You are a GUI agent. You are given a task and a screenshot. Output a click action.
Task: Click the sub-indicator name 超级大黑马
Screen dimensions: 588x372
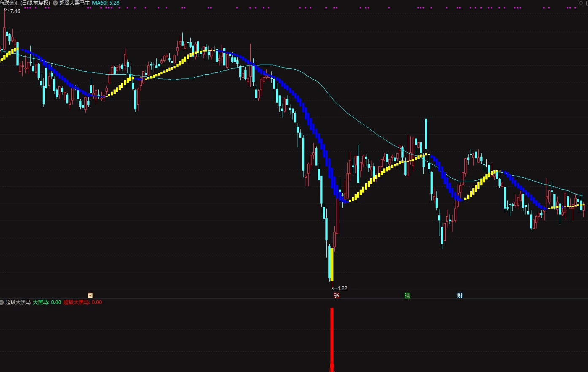pyautogui.click(x=18, y=302)
